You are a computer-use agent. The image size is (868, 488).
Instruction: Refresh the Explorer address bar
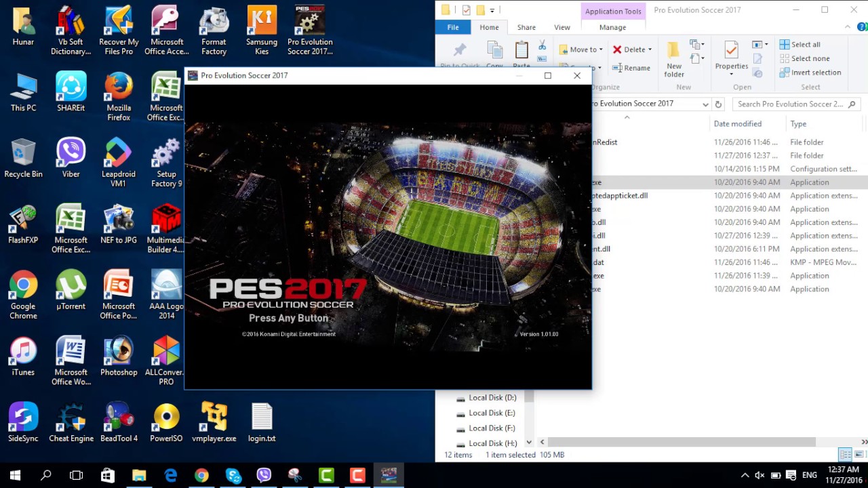point(718,104)
